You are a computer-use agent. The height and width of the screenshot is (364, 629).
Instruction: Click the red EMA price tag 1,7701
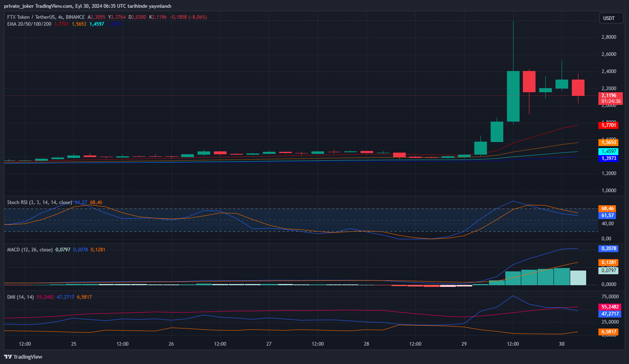(x=609, y=125)
